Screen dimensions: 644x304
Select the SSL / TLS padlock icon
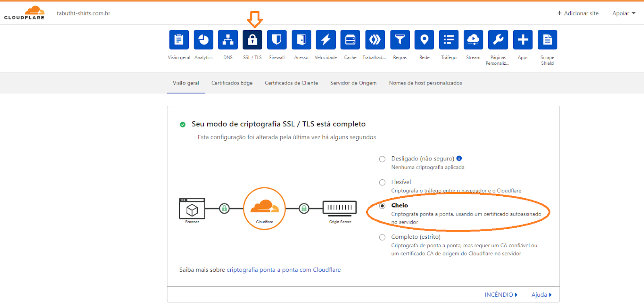point(252,40)
